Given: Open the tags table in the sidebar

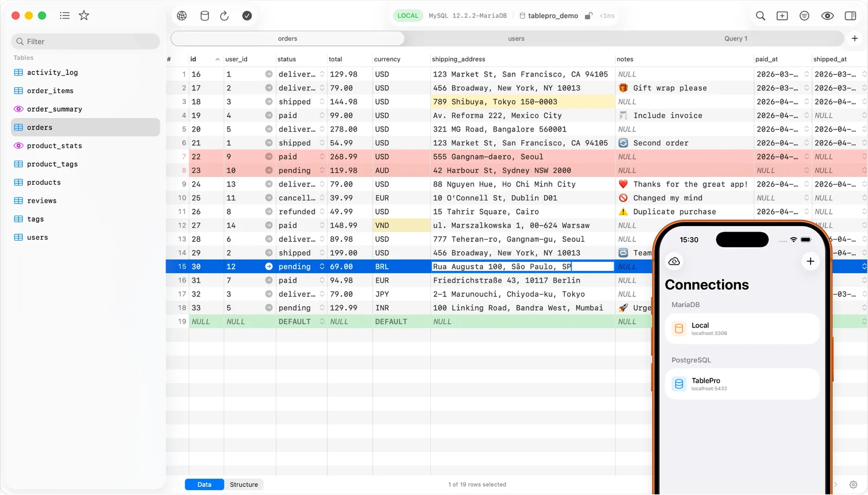Looking at the screenshot, I should point(85,219).
